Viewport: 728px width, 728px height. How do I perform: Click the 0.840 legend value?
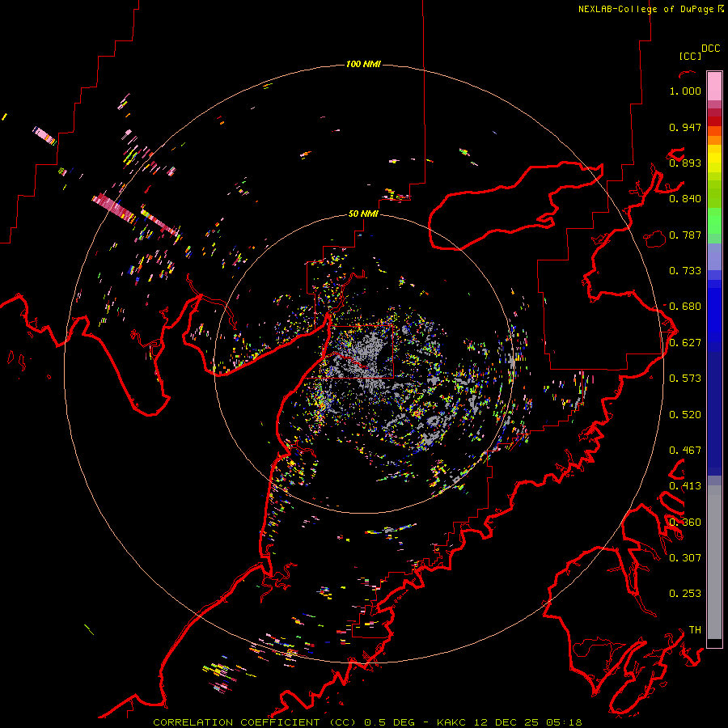(x=685, y=199)
